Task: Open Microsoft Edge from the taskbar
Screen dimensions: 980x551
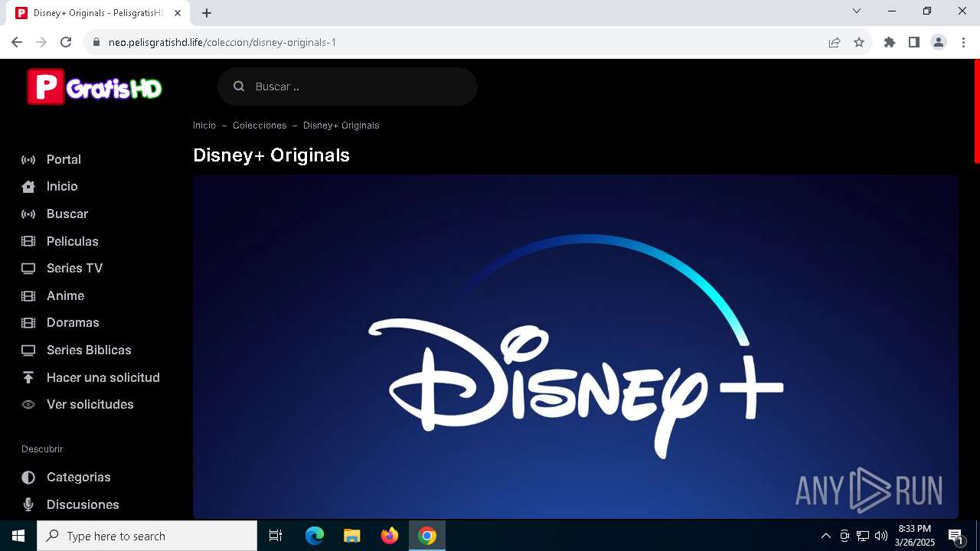Action: tap(315, 536)
